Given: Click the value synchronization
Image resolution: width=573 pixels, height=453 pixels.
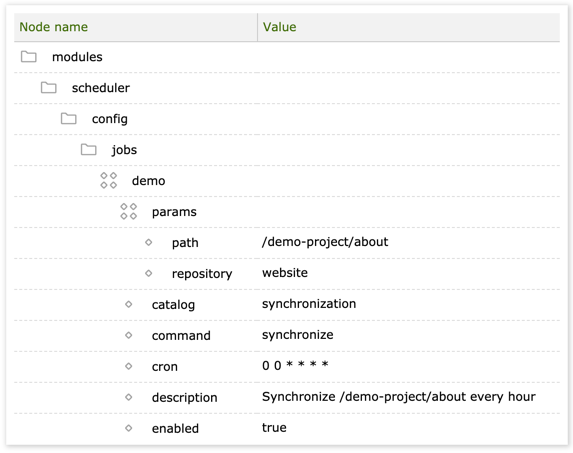Looking at the screenshot, I should (x=309, y=304).
